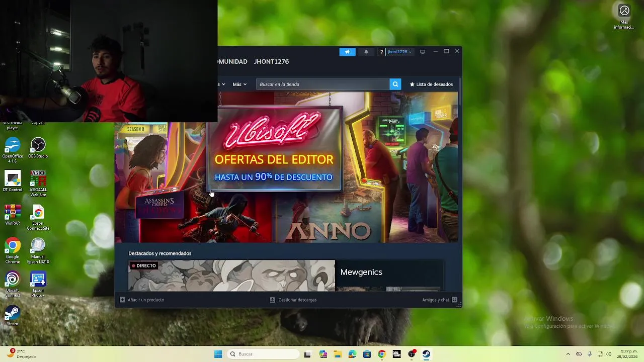
Task: Open the Windows Start menu
Action: click(218, 354)
